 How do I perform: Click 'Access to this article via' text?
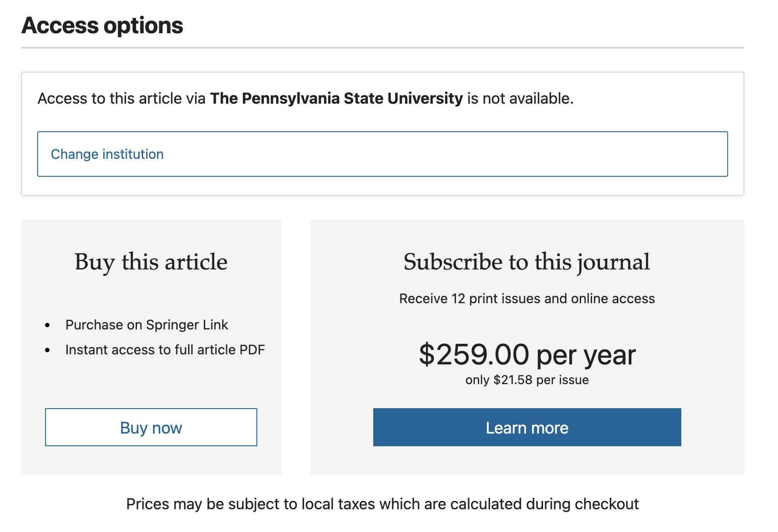(122, 98)
